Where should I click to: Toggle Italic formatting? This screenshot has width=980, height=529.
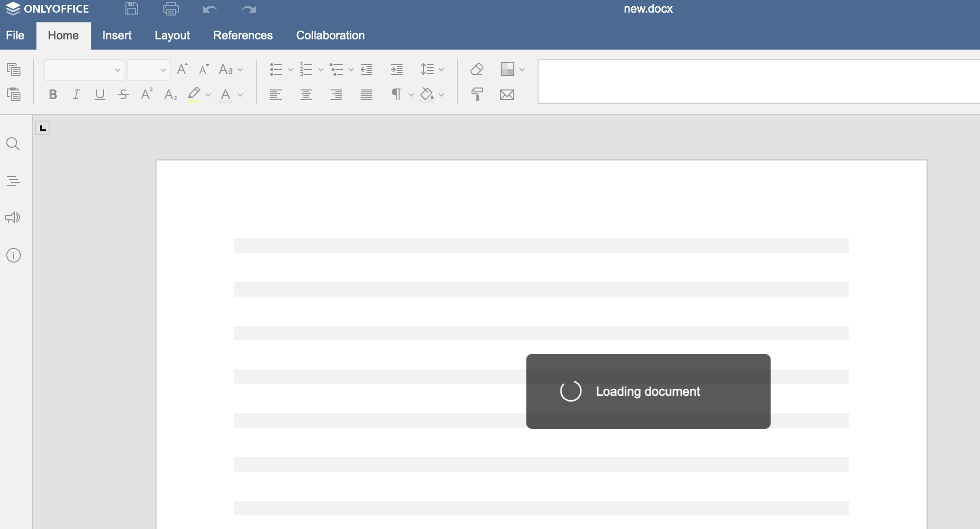pyautogui.click(x=76, y=95)
